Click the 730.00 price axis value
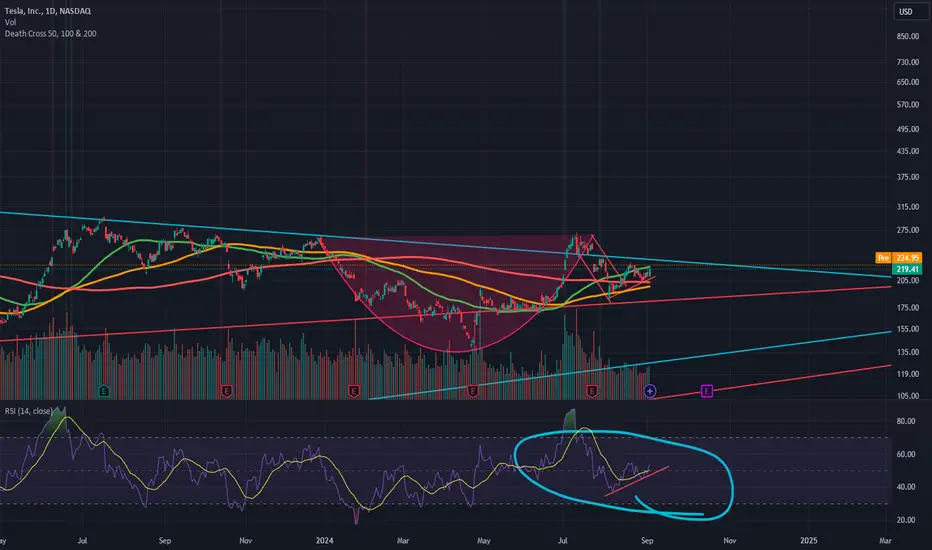 [908, 62]
